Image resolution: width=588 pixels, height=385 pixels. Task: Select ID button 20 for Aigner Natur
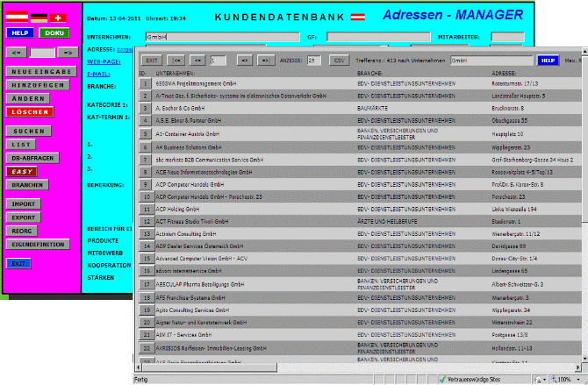(147, 323)
